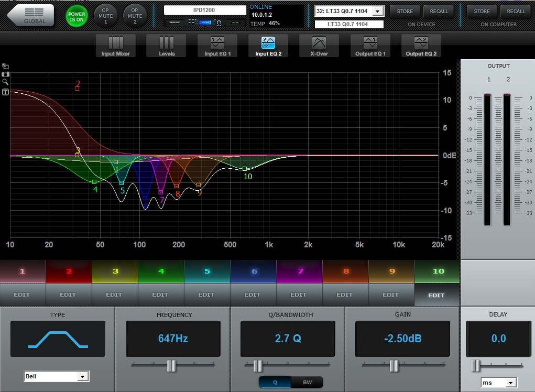Open the Input Mixer tab
The image size is (535, 392).
[116, 46]
